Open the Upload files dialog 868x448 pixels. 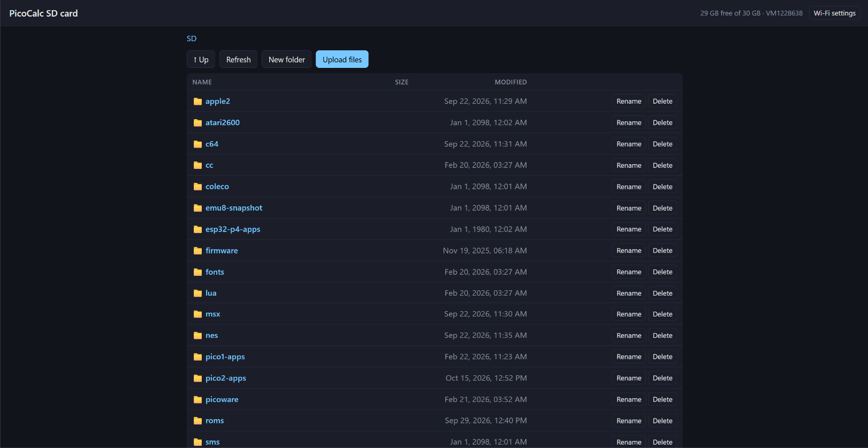coord(342,59)
